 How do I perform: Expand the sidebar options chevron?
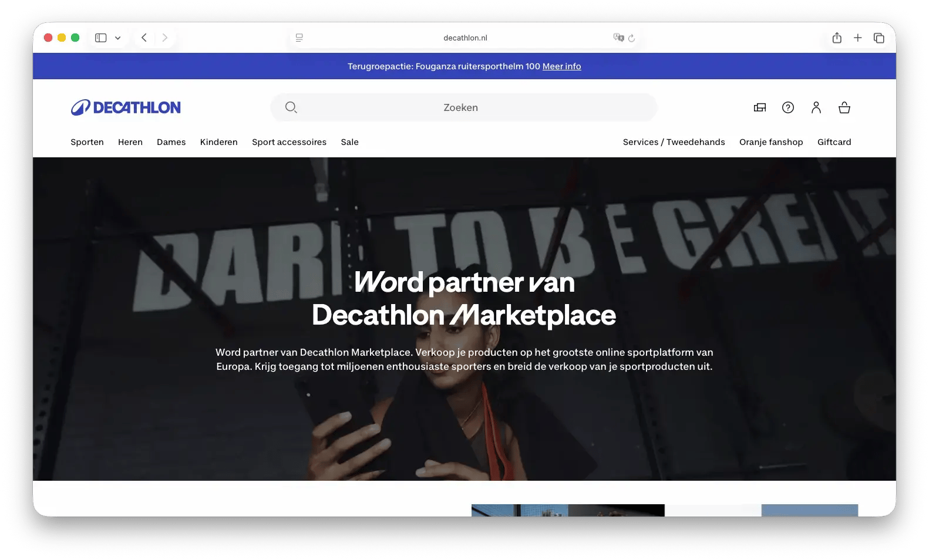tap(117, 38)
